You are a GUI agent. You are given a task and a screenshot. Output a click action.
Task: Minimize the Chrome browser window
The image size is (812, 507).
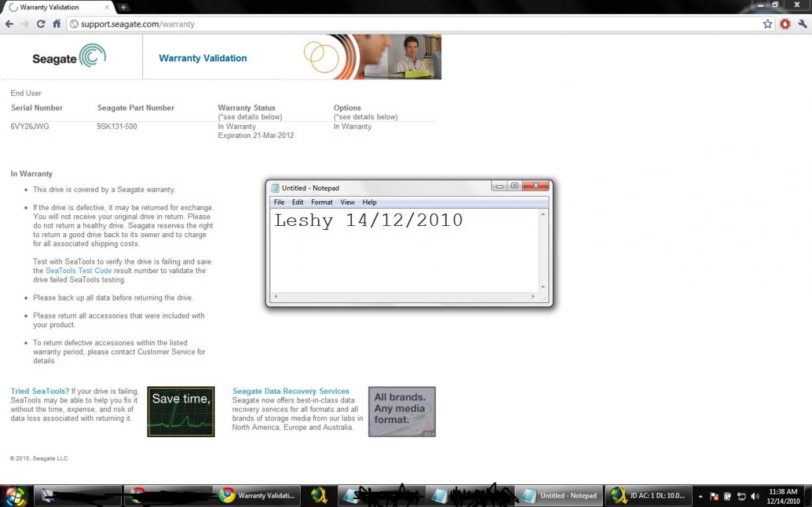point(760,5)
